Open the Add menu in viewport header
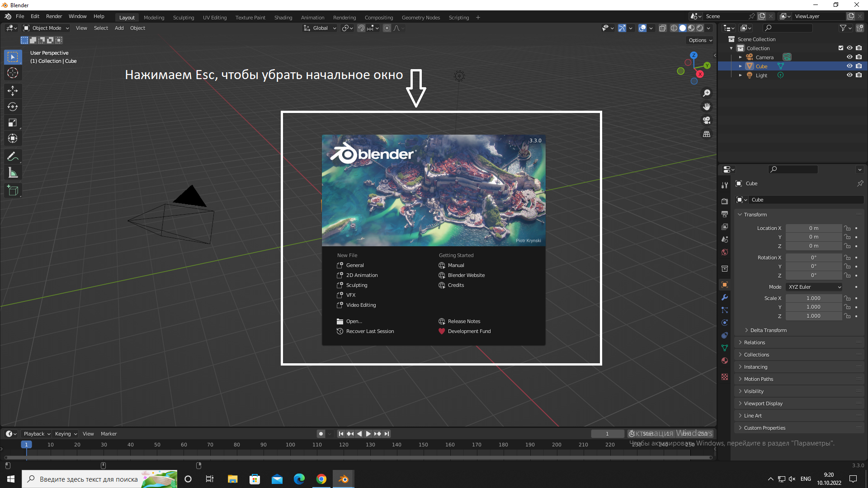This screenshot has width=868, height=488. point(119,28)
